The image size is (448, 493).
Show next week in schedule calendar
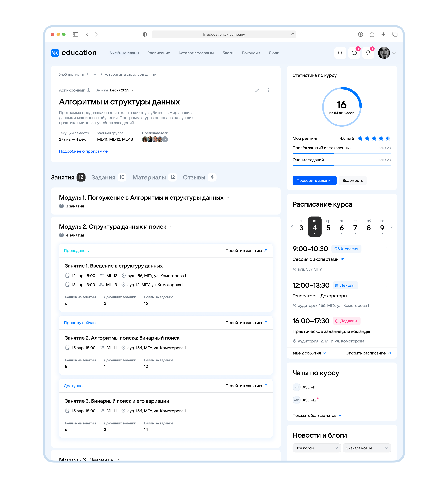(x=391, y=227)
